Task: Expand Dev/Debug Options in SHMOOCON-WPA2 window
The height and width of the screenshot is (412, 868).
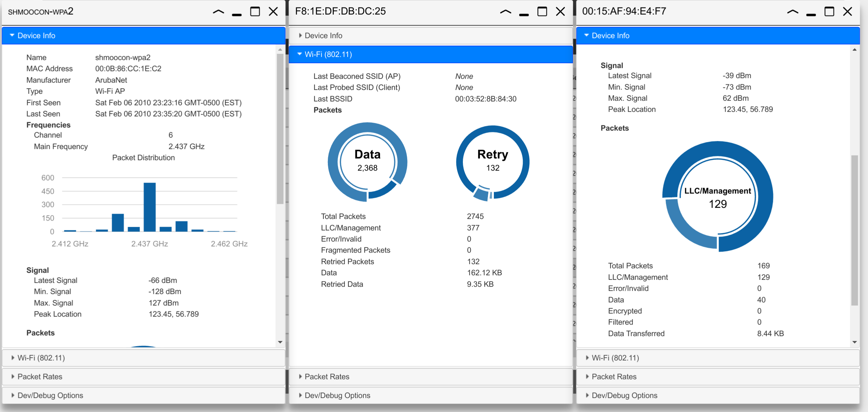Action: [143, 395]
